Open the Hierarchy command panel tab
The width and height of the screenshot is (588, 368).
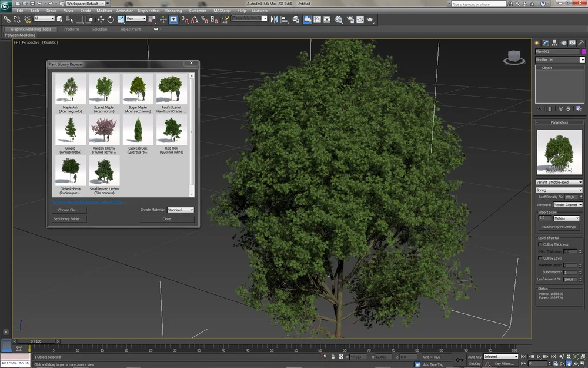pos(554,43)
